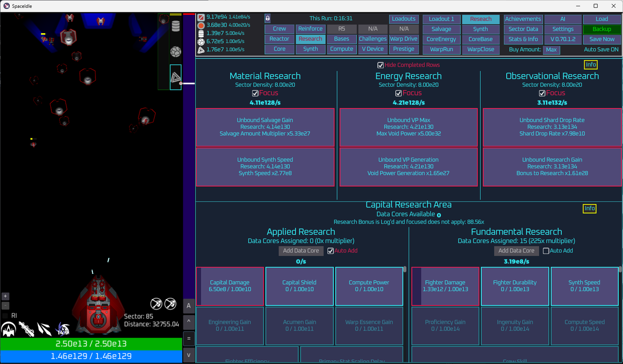Open Sector Data
This screenshot has width=623, height=364.
pyautogui.click(x=523, y=29)
